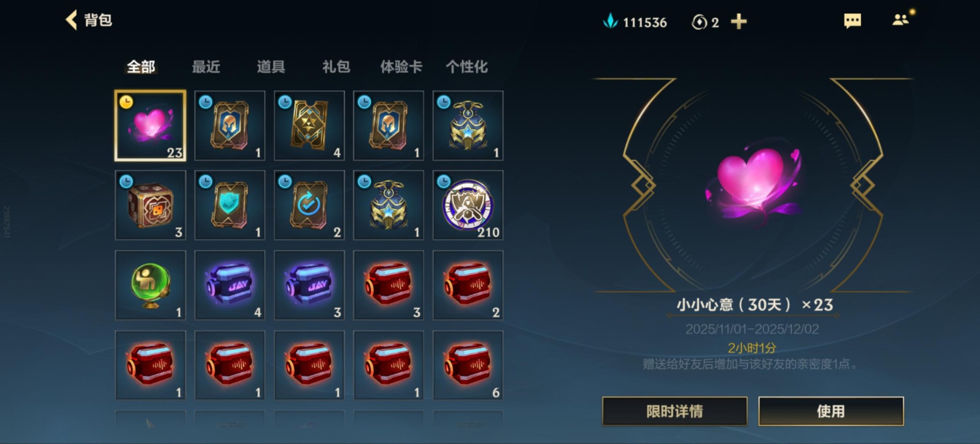This screenshot has width=980, height=444.
Task: Select the gold star ticket item with 4
Action: pos(309,126)
